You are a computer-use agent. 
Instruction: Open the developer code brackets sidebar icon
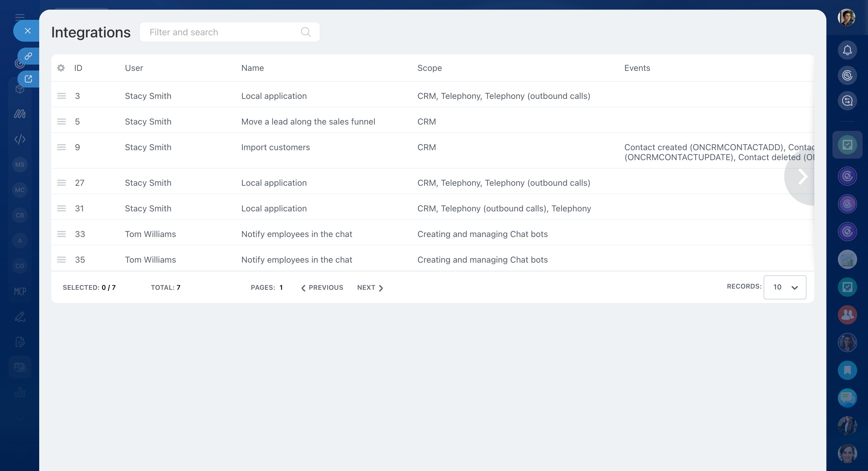click(20, 139)
